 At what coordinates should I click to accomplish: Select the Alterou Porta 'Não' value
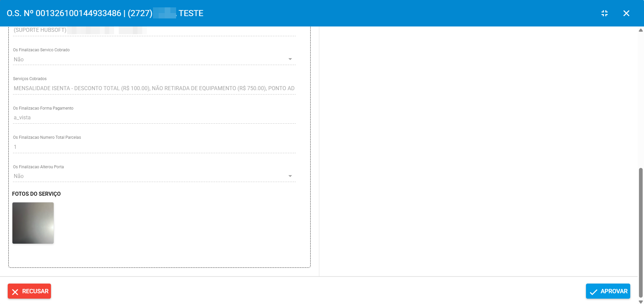pos(19,176)
